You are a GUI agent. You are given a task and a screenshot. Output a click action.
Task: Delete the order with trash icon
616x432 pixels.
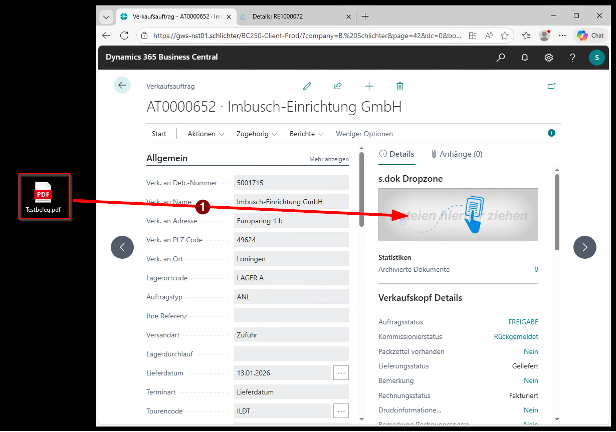point(400,86)
